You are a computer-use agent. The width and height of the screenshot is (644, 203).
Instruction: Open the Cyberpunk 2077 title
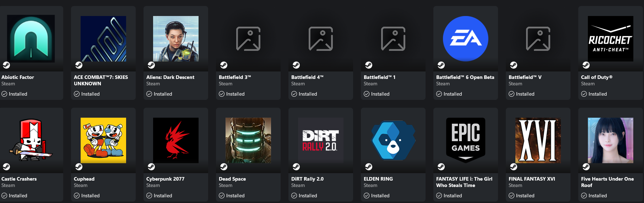(x=166, y=179)
